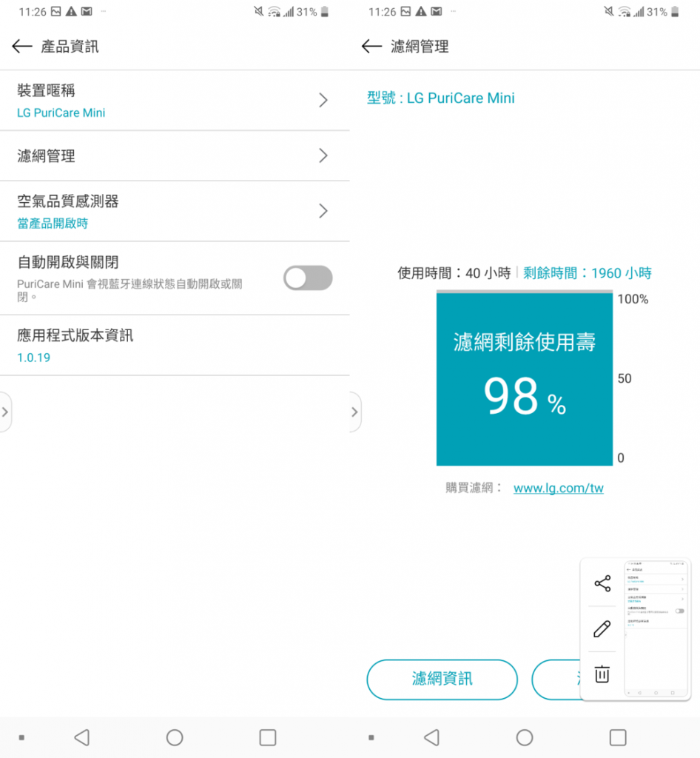This screenshot has width=700, height=758.
Task: Open side panel handle between the screens
Action: coord(354,412)
